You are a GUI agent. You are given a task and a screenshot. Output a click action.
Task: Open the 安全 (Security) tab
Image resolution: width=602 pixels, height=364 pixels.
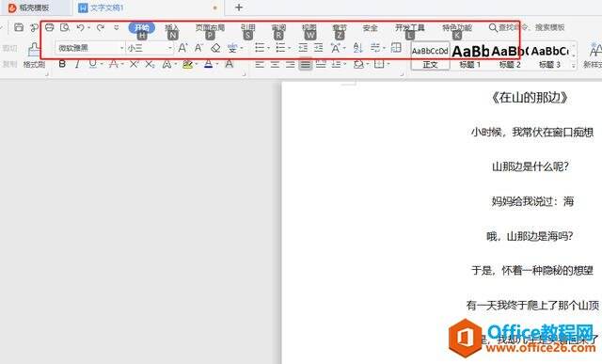(370, 27)
